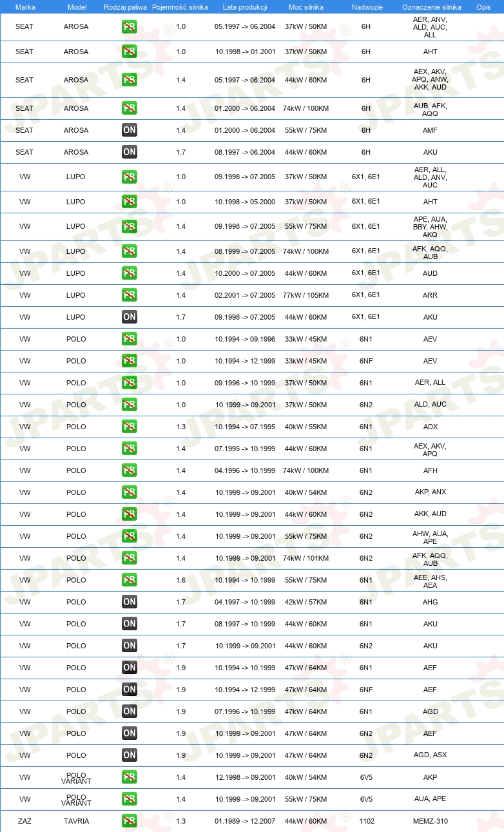Click the 77kW / 105KM power cell
Screen dimensions: 504x832
tap(305, 295)
